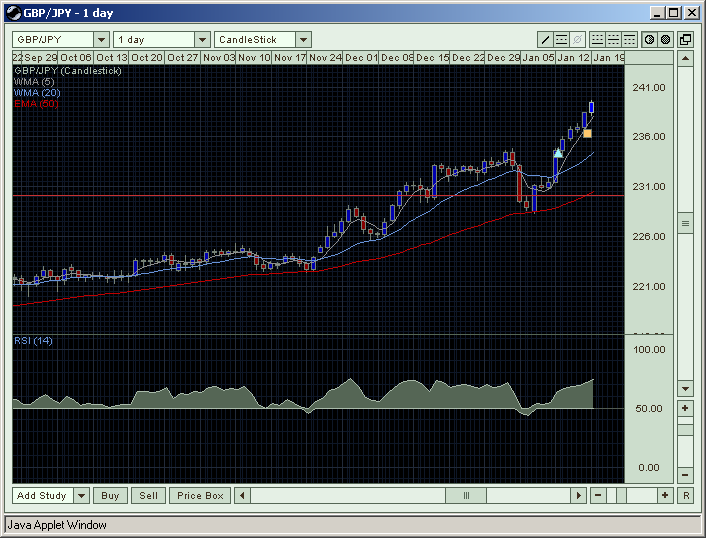Click the Buy button
This screenshot has height=538, width=706.
[x=111, y=495]
